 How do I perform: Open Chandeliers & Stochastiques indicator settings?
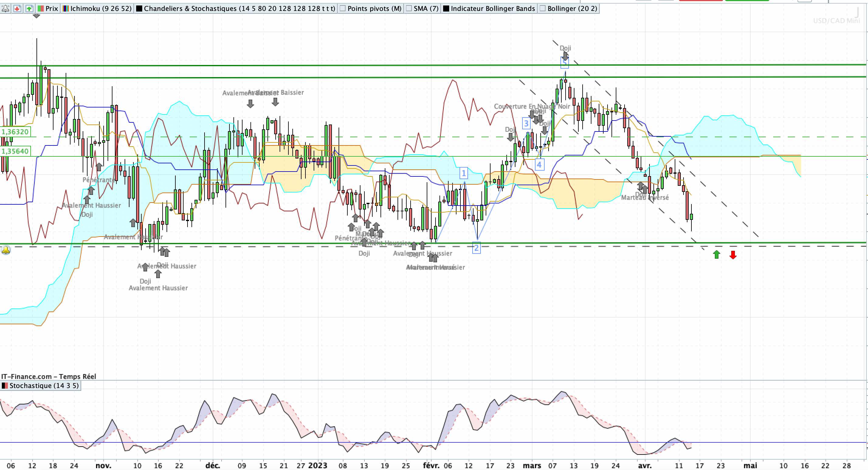tap(239, 9)
